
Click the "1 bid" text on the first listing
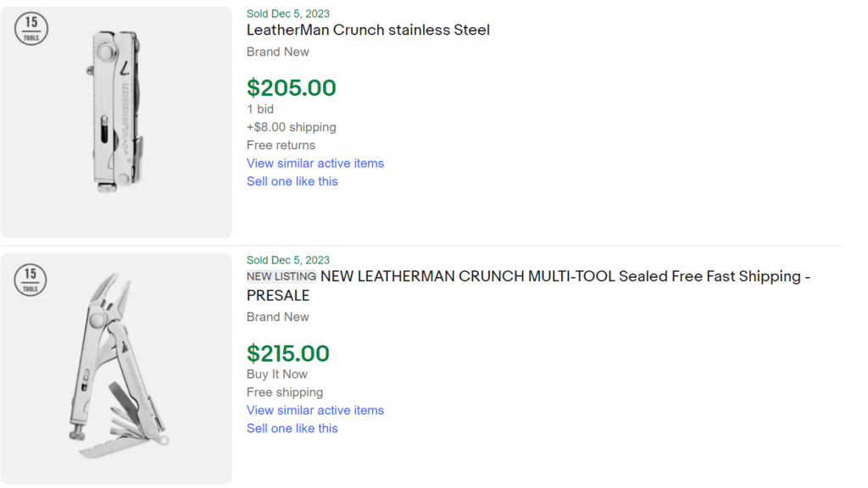pos(259,108)
